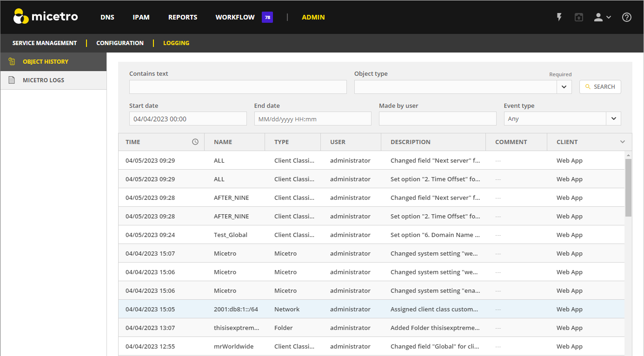644x356 pixels.
Task: Click the micetro logo icon
Action: 21,17
